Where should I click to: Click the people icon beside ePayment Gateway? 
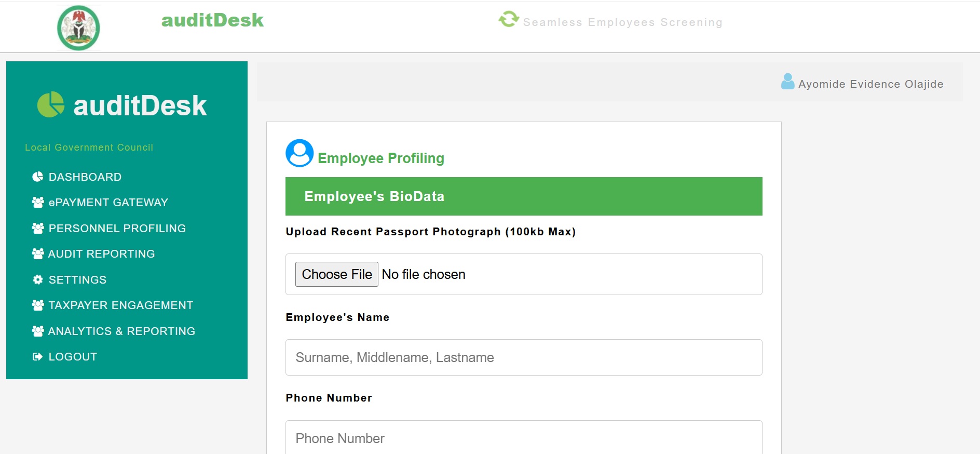click(x=38, y=202)
